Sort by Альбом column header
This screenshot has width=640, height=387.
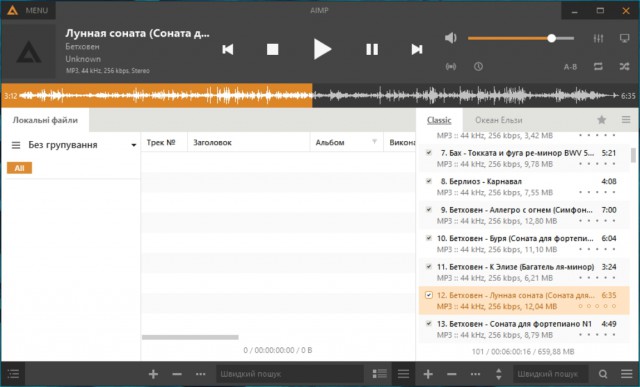pos(347,142)
